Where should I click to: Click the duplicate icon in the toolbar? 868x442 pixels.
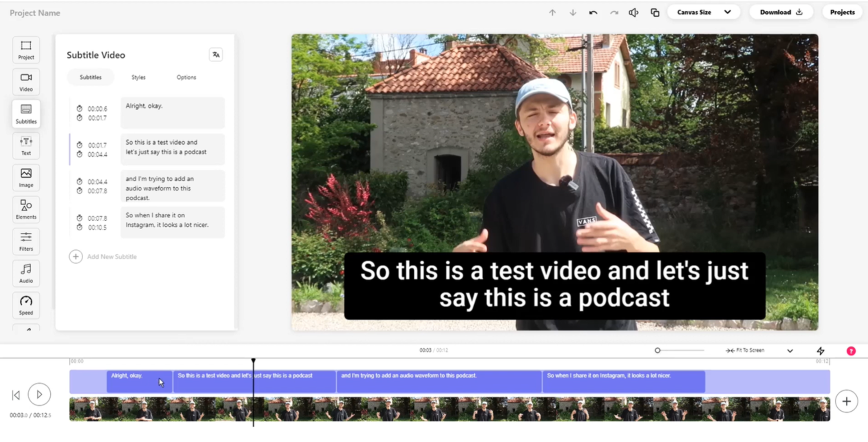pos(654,12)
